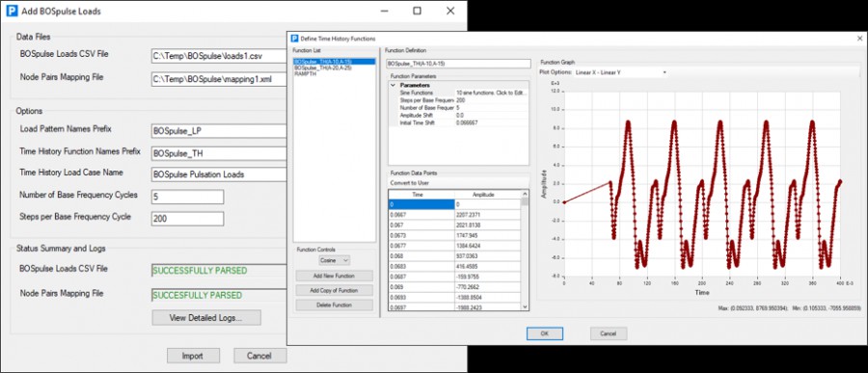This screenshot has height=373, width=868.
Task: Click Convert to User option
Action: pyautogui.click(x=410, y=183)
